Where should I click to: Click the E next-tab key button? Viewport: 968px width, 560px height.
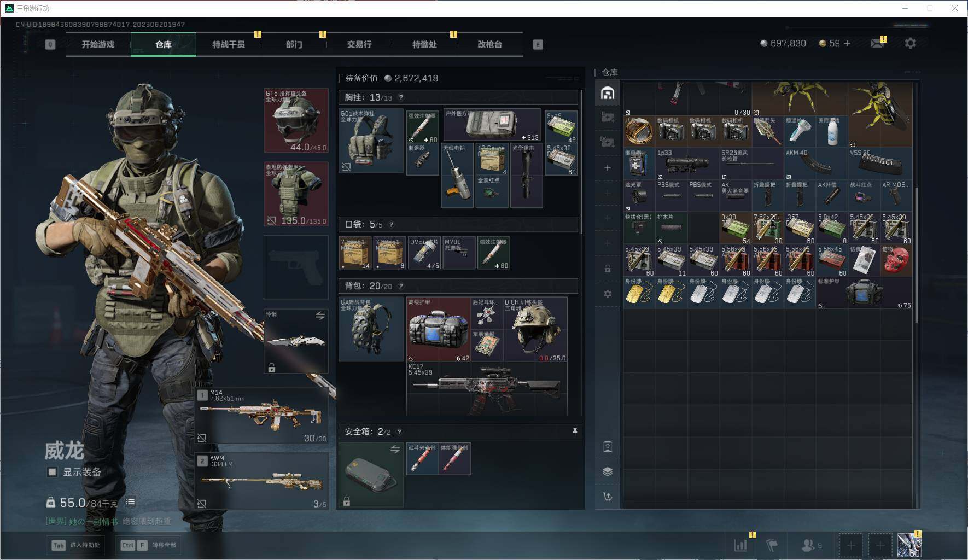coord(538,44)
